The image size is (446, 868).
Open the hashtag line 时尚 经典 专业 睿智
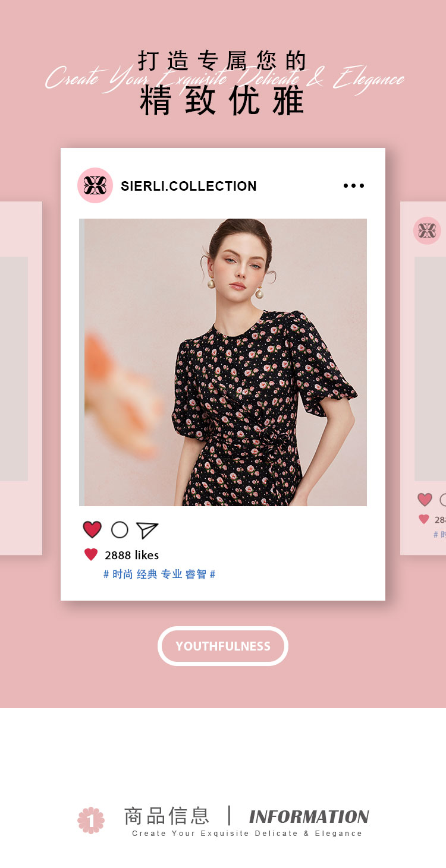click(x=159, y=574)
